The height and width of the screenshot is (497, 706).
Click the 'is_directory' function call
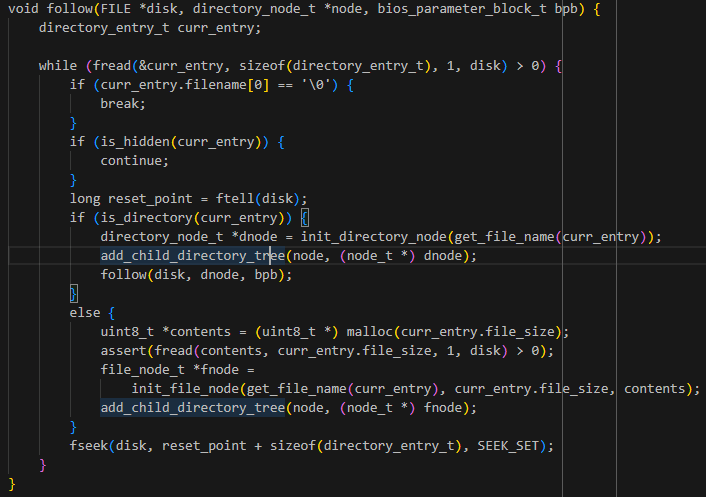click(146, 218)
